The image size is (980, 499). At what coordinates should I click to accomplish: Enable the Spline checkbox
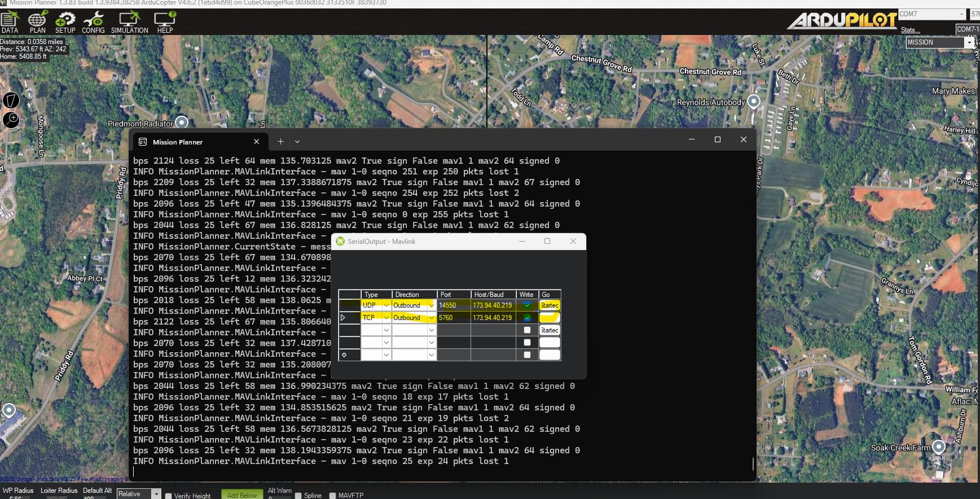298,496
